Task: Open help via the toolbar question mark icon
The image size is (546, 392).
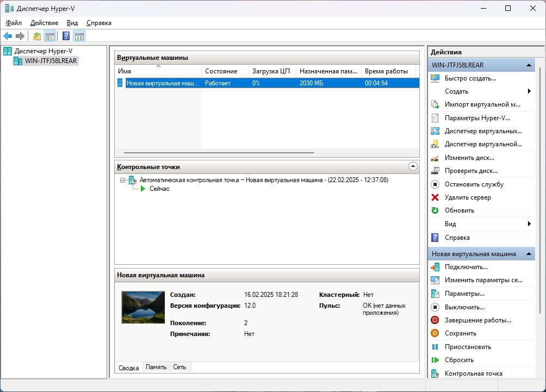Action: point(66,36)
